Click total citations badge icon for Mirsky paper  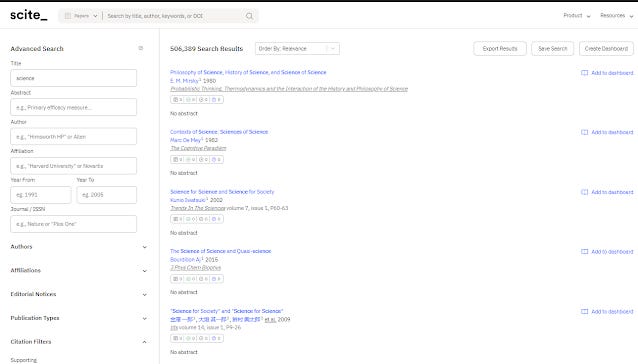point(175,100)
